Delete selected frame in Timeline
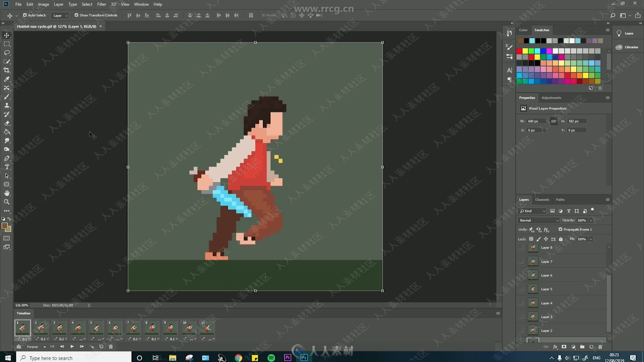The width and height of the screenshot is (644, 362). (x=111, y=347)
